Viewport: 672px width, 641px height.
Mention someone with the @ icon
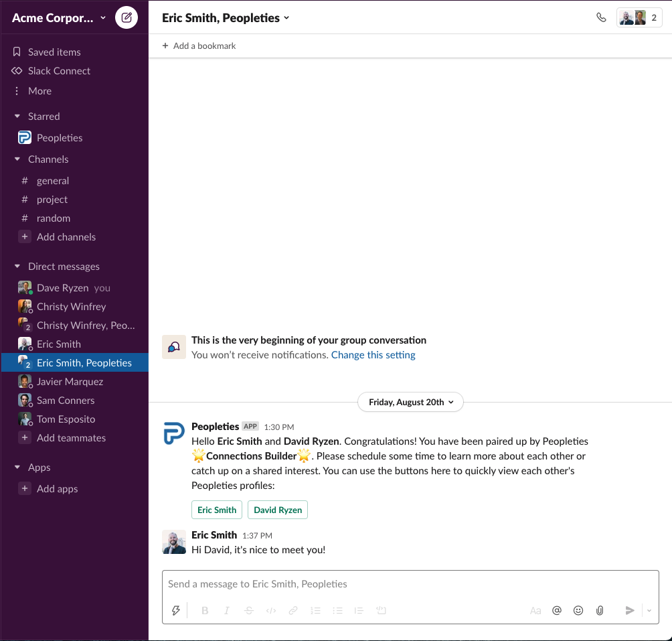point(557,611)
